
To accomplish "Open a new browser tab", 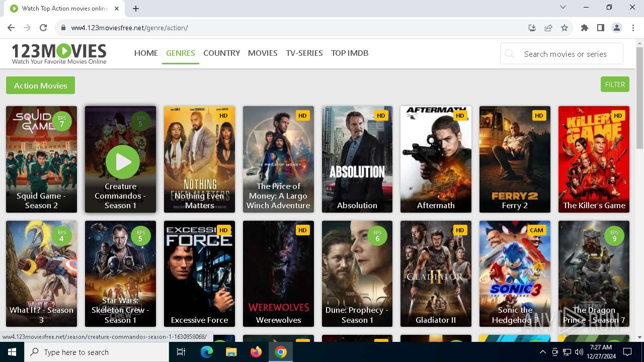I will (136, 8).
